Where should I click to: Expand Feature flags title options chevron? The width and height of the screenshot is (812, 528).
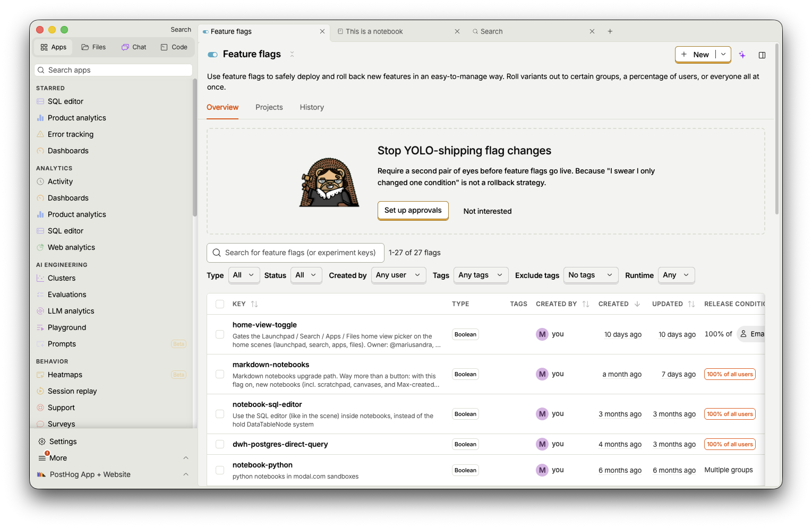click(292, 54)
